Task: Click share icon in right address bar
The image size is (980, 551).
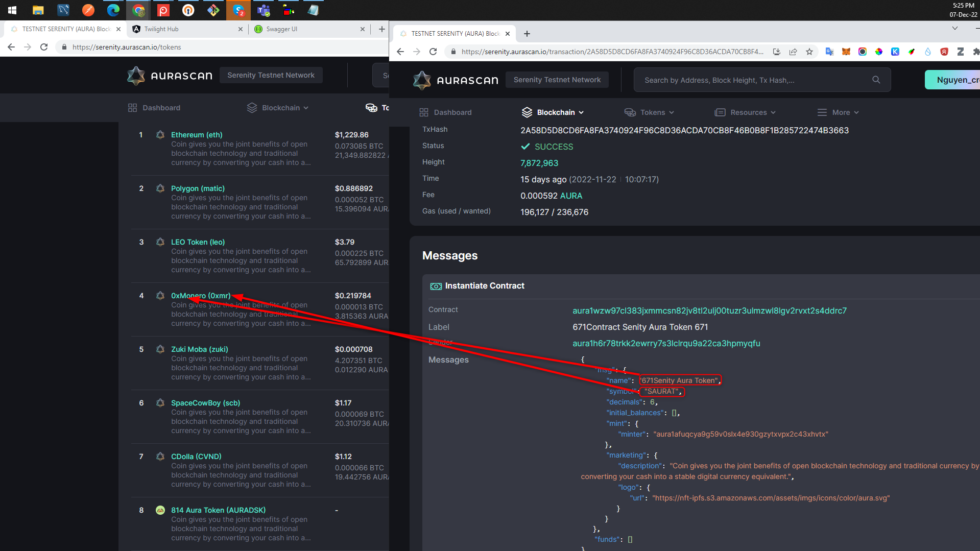Action: point(793,52)
